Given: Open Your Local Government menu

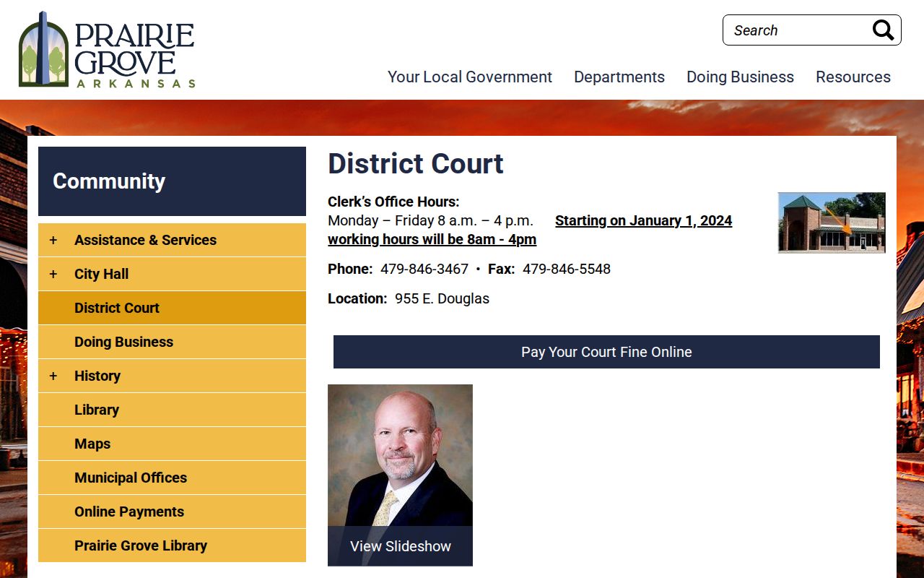Looking at the screenshot, I should (x=470, y=77).
